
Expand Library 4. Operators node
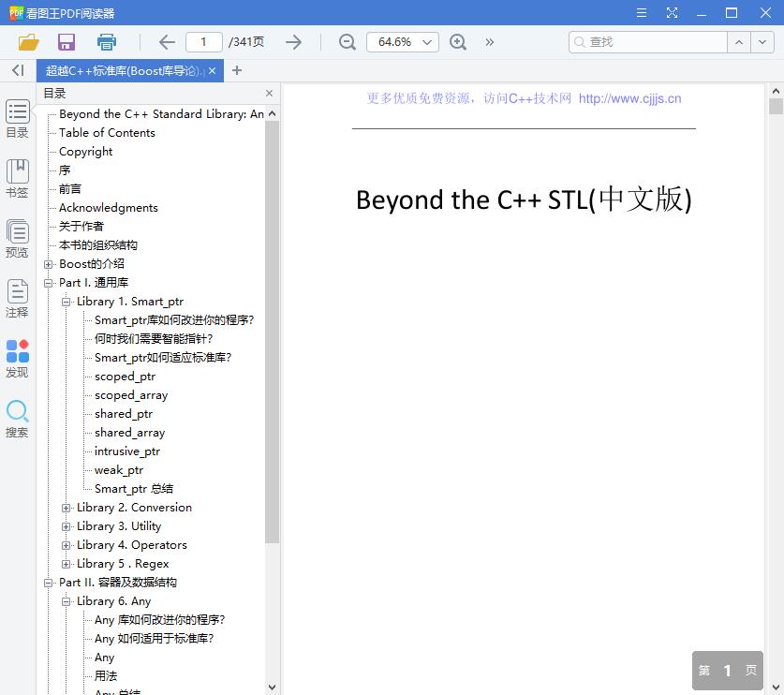(x=66, y=545)
